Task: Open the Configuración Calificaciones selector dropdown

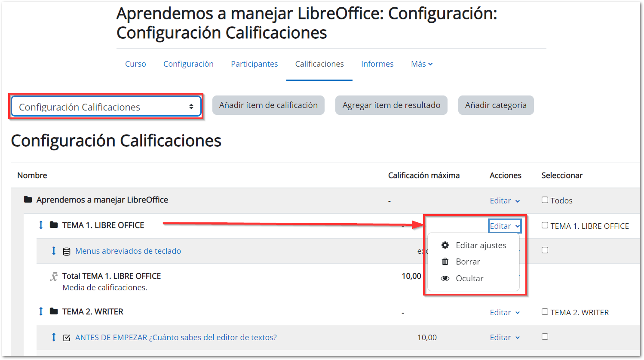Action: coord(106,107)
